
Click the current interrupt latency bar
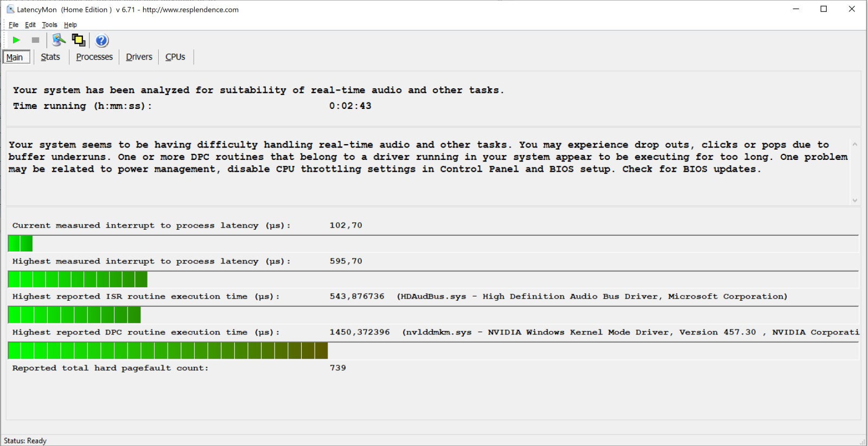(433, 244)
